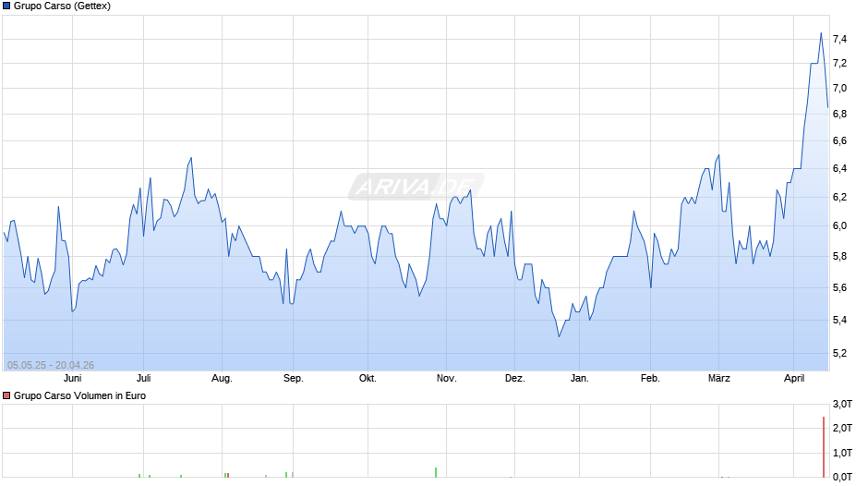
Task: Click the 'Okt.' month label
Action: click(368, 379)
